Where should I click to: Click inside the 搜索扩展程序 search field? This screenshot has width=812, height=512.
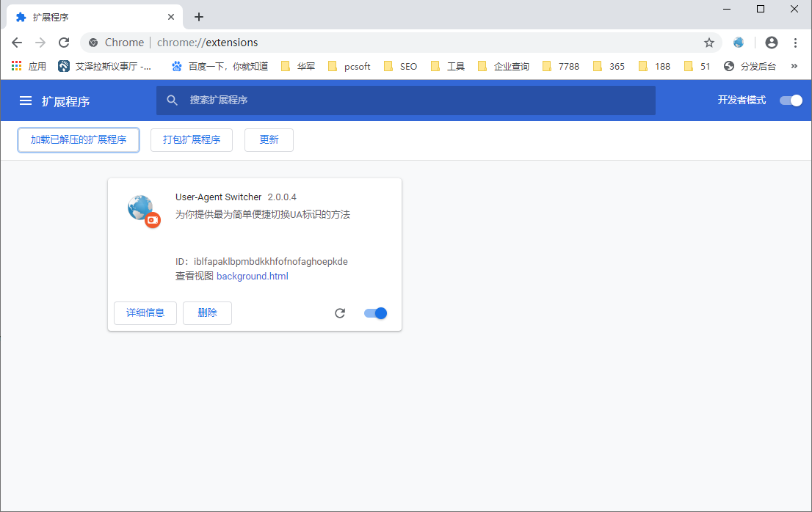coord(404,100)
